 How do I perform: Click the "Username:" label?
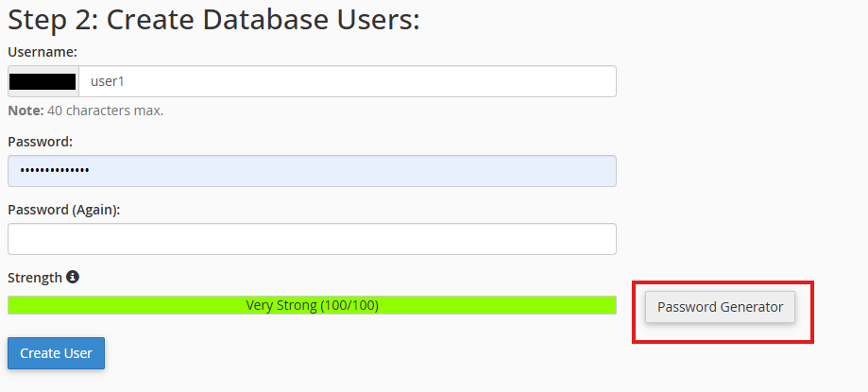[x=43, y=52]
